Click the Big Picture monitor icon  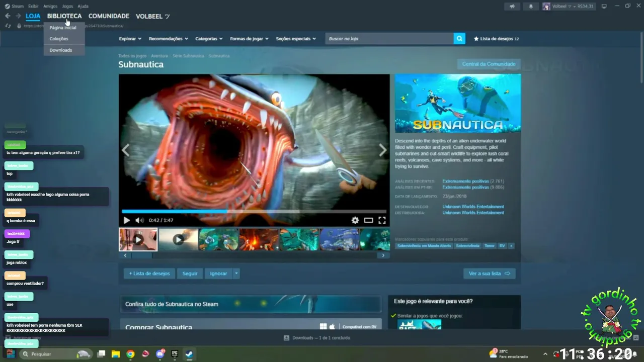604,6
